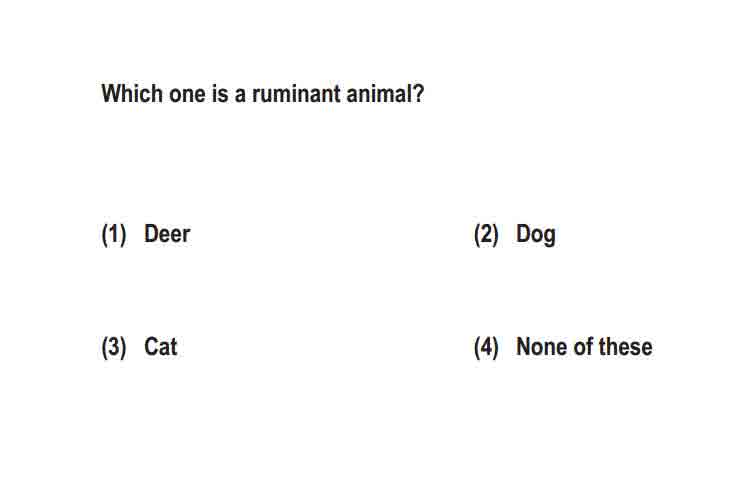Click the word animal in the question
The image size is (750, 500).
pos(379,94)
